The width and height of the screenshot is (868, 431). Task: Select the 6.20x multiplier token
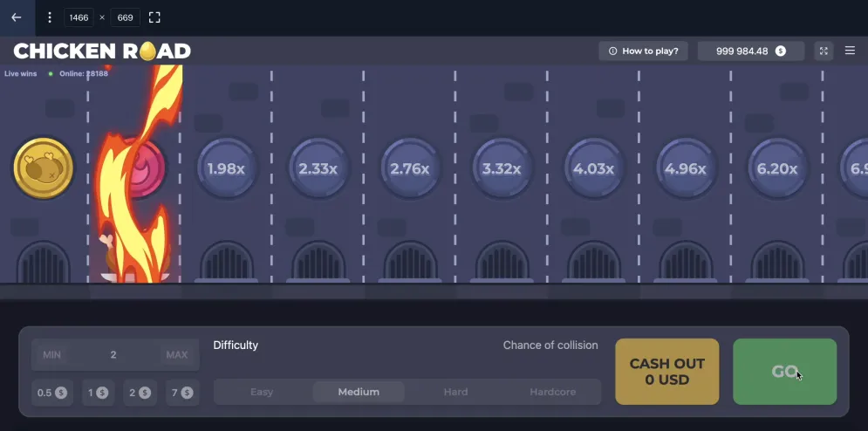coord(777,168)
